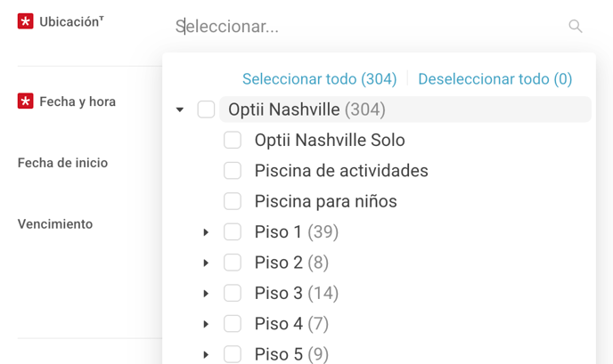
Task: Select the Piscina para niños checkbox
Action: [x=233, y=201]
